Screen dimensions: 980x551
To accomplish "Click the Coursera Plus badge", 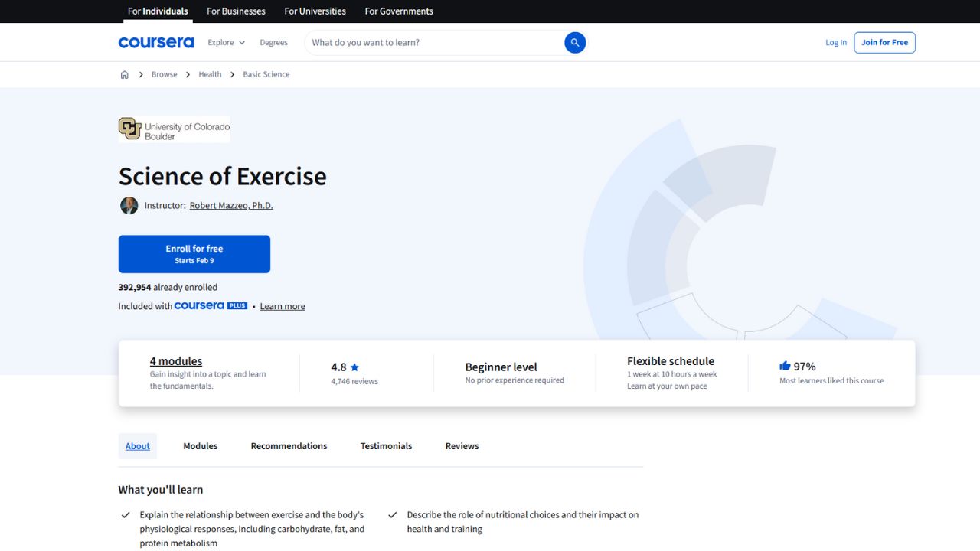I will 211,305.
